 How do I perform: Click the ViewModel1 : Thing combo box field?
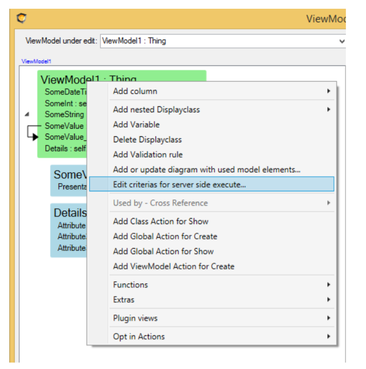coord(223,41)
